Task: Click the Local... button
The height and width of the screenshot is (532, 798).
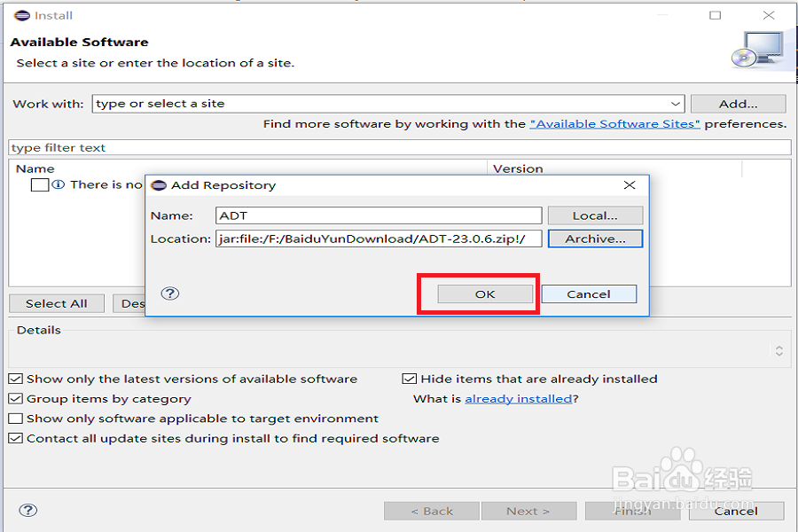Action: (595, 215)
